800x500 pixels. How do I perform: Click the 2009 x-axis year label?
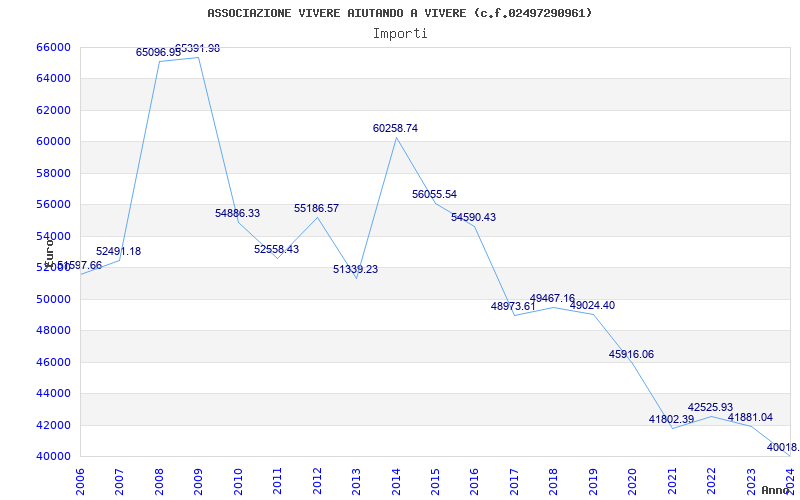[198, 480]
